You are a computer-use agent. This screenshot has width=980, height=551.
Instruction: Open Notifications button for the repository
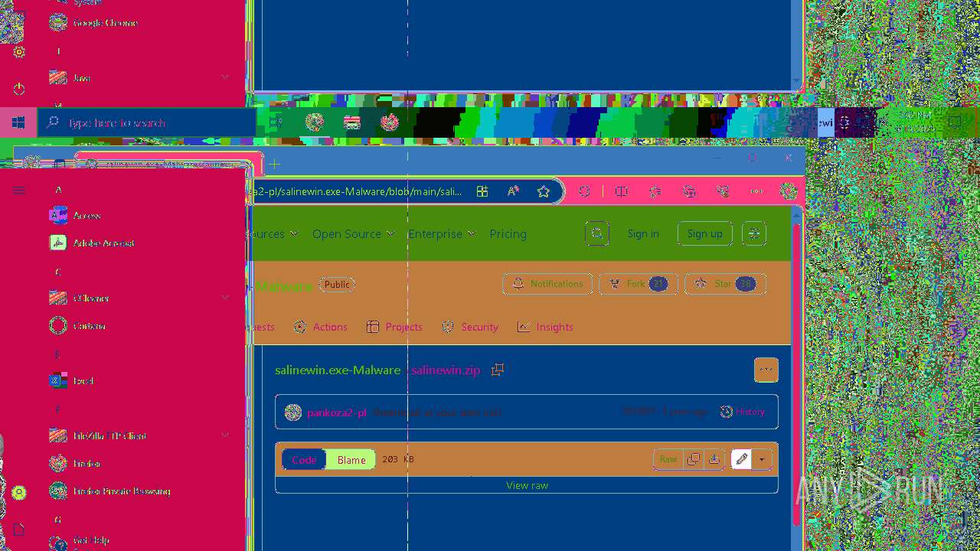(x=547, y=284)
